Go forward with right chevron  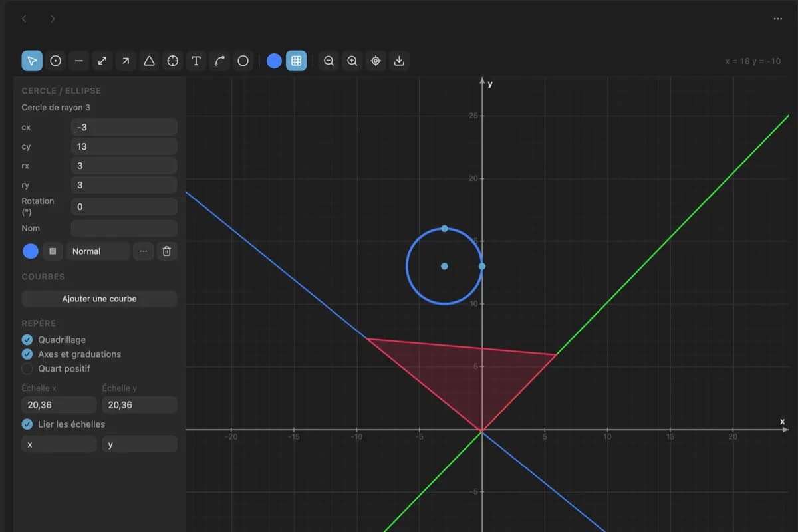click(53, 19)
